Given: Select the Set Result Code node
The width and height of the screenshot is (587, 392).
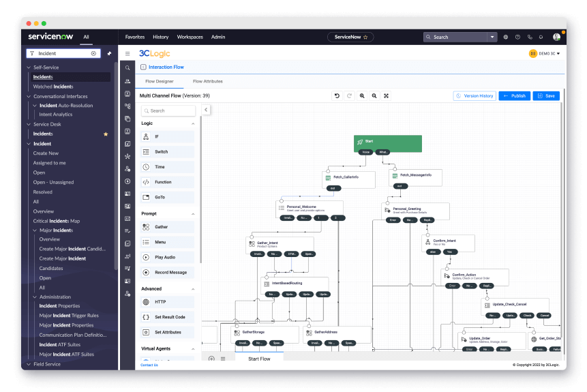Looking at the screenshot, I should 167,317.
